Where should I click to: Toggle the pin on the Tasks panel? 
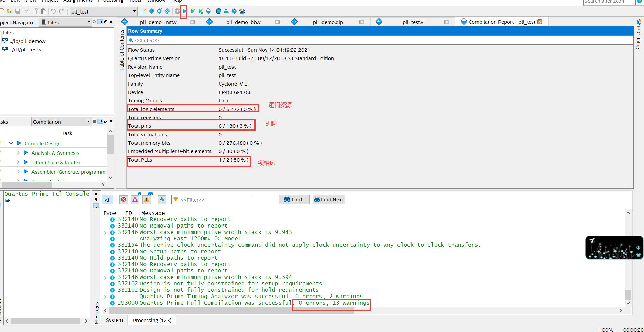click(101, 121)
